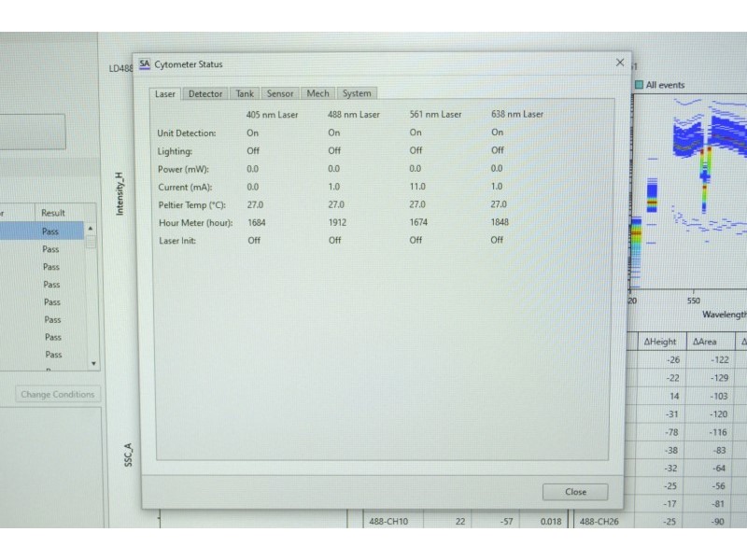Switch to the Detector tab
Screen dimensions: 747x560
point(204,93)
